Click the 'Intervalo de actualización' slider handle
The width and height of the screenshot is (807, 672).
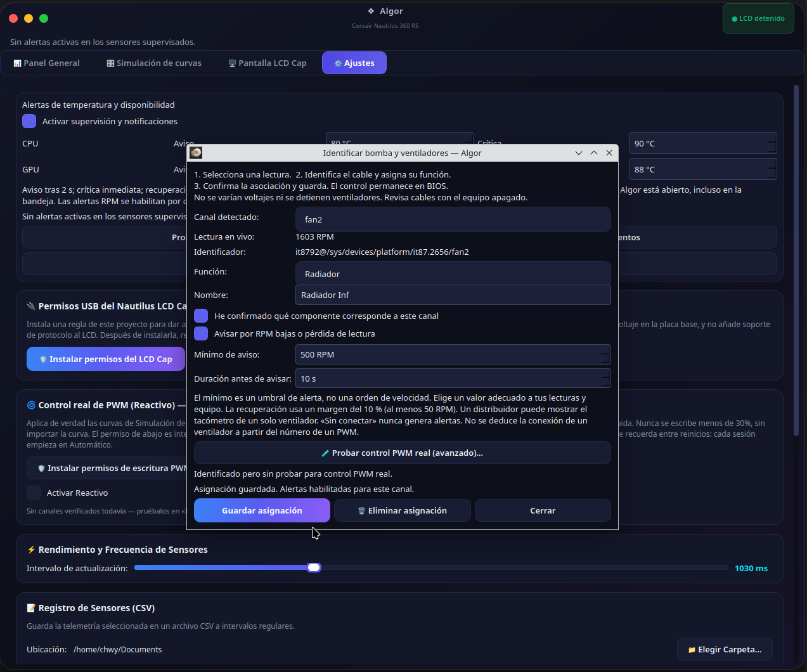click(314, 567)
